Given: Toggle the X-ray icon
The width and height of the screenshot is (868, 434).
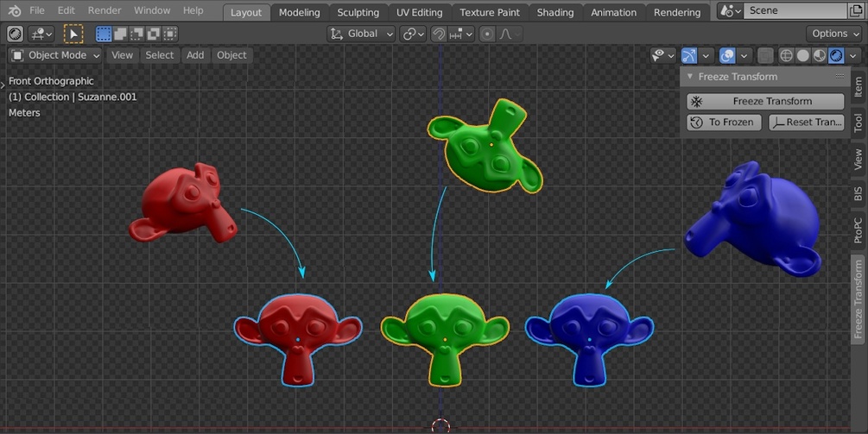Looking at the screenshot, I should [765, 55].
